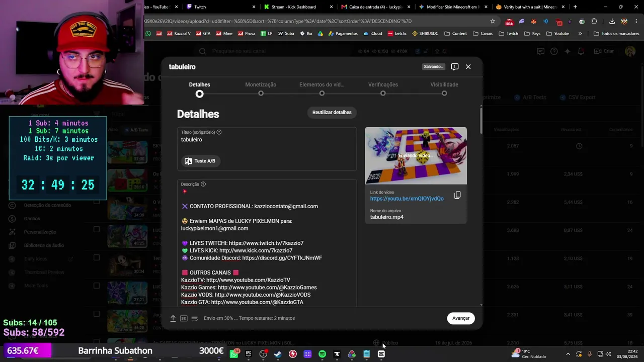Open the taskbar volume speaker icon
Image resolution: width=644 pixels, height=362 pixels.
(x=608, y=354)
